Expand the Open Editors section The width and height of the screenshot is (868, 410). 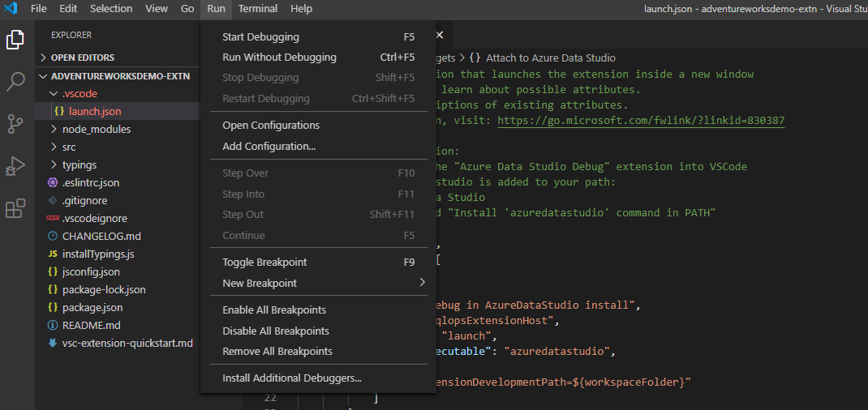pos(82,58)
